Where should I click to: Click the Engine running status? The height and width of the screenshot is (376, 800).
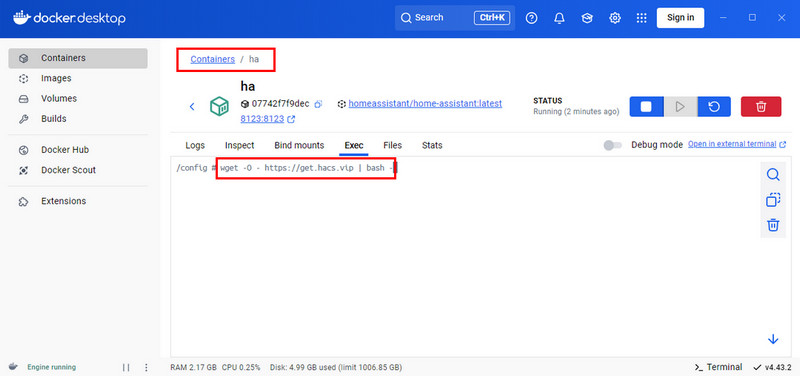(51, 367)
